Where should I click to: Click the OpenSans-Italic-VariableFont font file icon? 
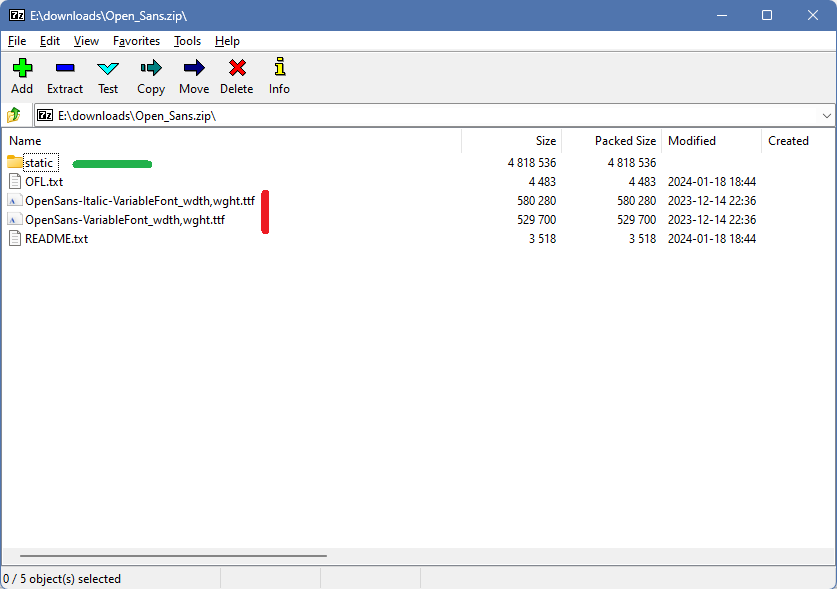[x=15, y=200]
